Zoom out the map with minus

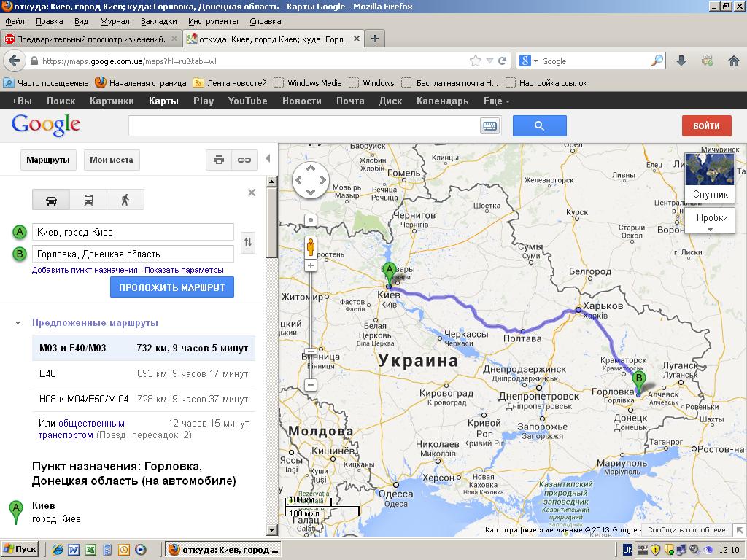point(311,384)
